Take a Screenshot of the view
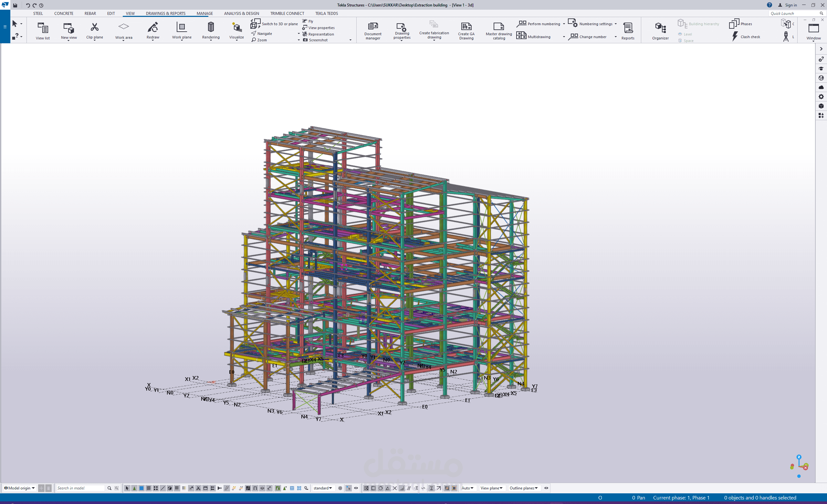The width and height of the screenshot is (827, 504). click(318, 40)
